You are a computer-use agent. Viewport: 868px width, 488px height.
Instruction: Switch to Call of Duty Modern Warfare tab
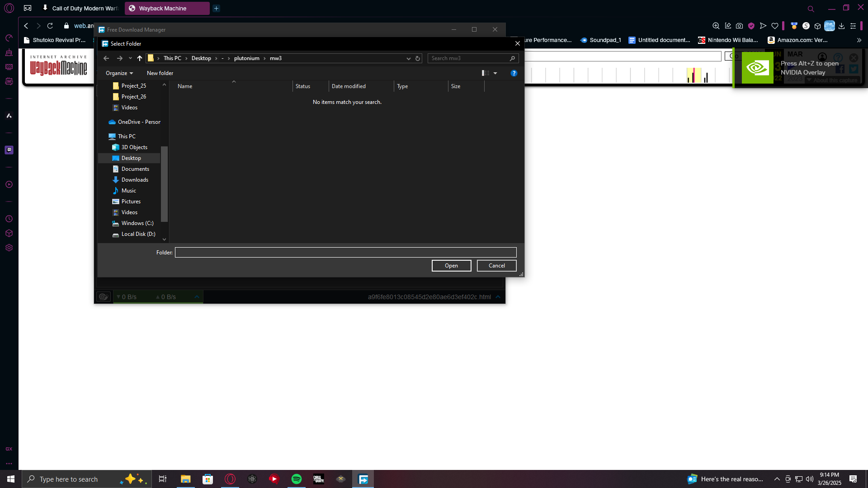[80, 8]
